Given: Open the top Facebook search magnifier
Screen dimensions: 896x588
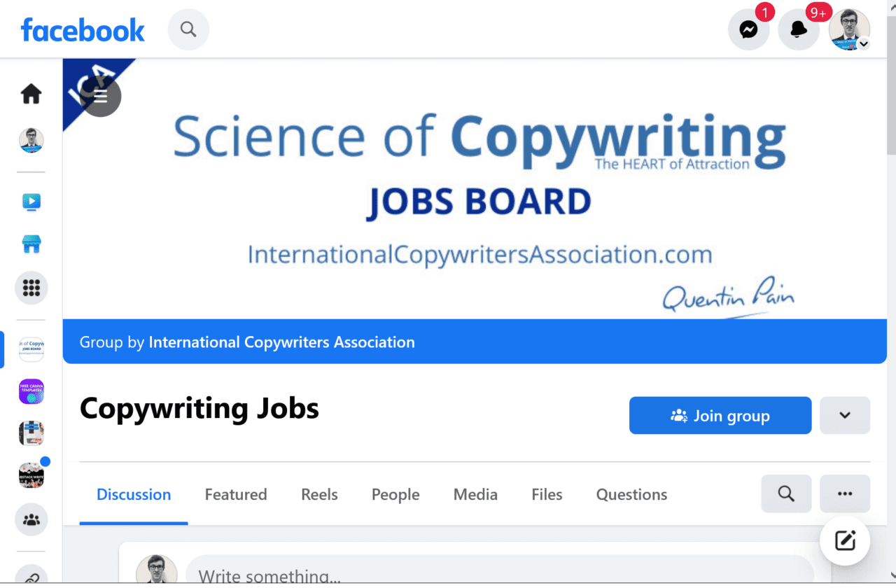Looking at the screenshot, I should pos(188,29).
